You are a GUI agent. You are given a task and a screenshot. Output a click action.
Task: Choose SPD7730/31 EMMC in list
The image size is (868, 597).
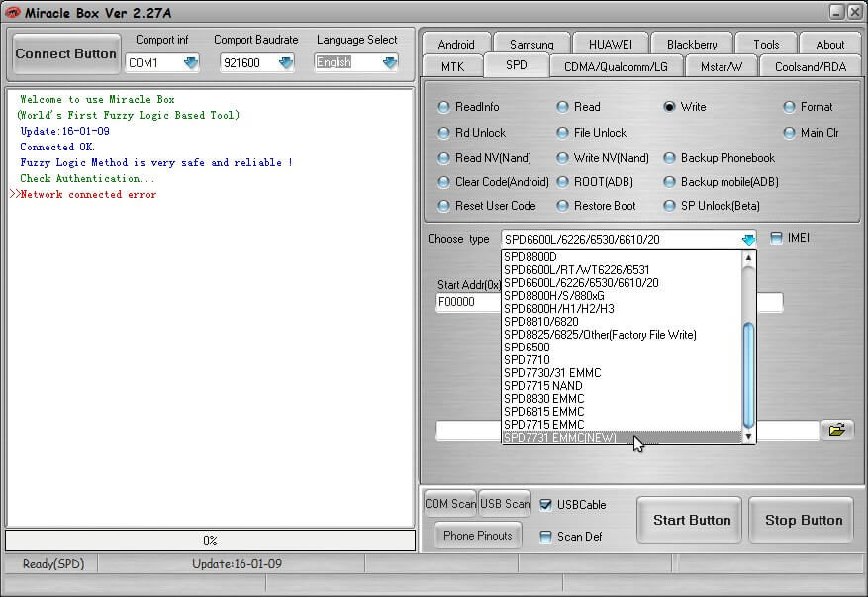tap(622, 373)
